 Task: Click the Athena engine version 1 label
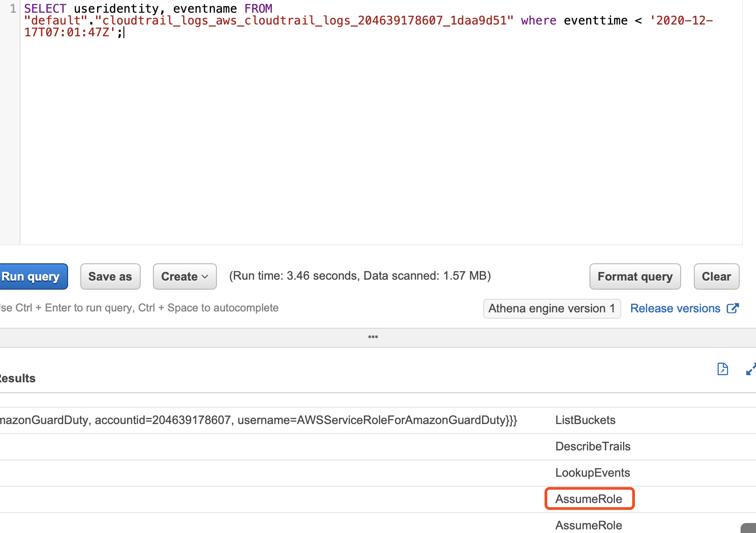552,309
